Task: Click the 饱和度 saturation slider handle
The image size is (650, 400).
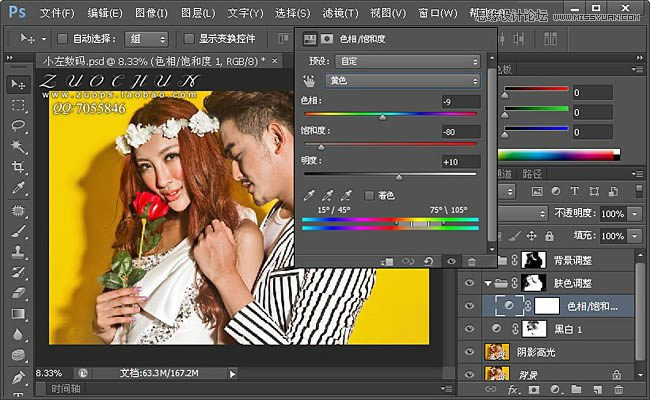Action: tap(321, 148)
